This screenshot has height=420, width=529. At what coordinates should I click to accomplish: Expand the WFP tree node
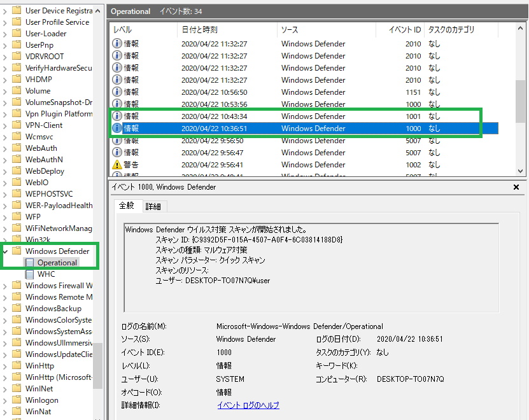coord(4,217)
